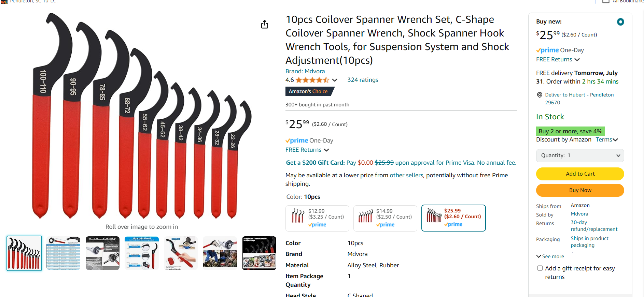Image resolution: width=644 pixels, height=297 pixels.
Task: Click the star rating icons
Action: pyautogui.click(x=312, y=80)
